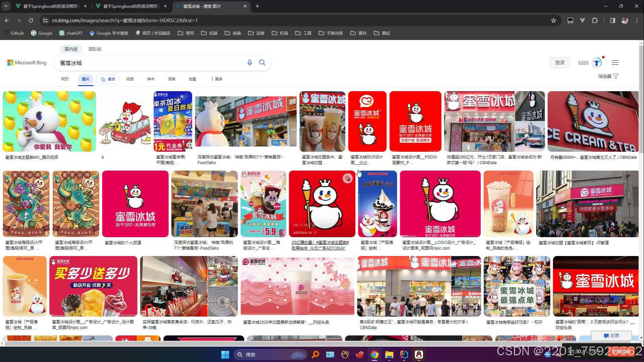Click the Bing search text field
The height and width of the screenshot is (362, 644).
coord(151,63)
